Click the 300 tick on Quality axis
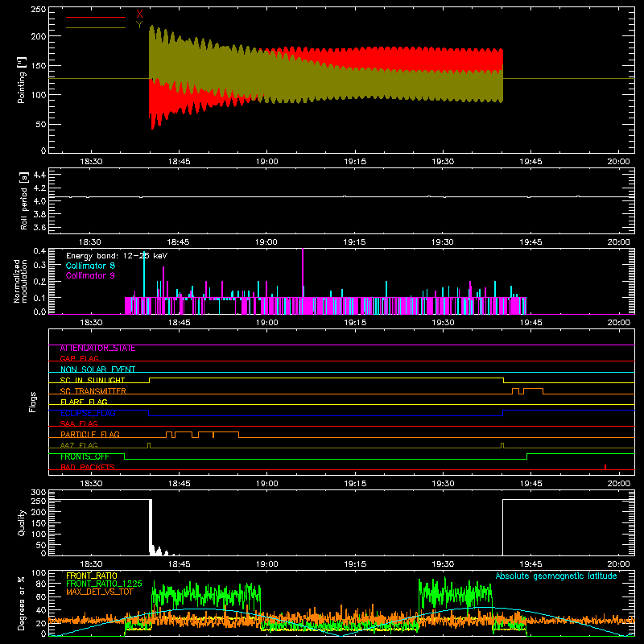 (38, 493)
